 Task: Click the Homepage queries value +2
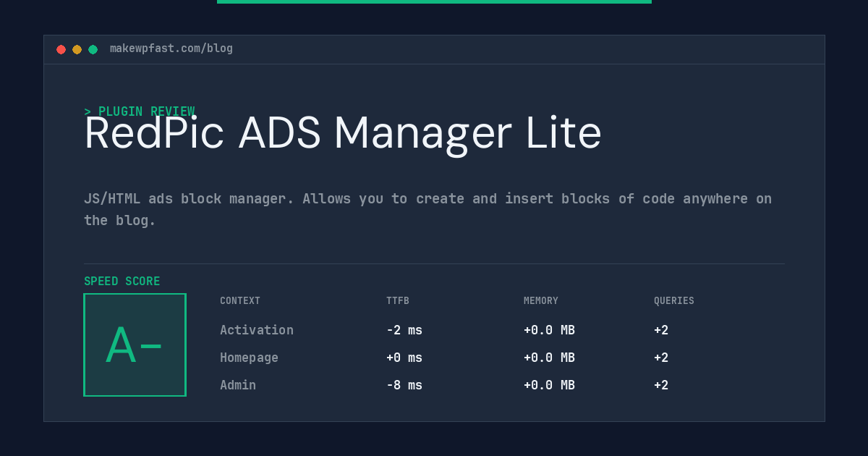[661, 358]
